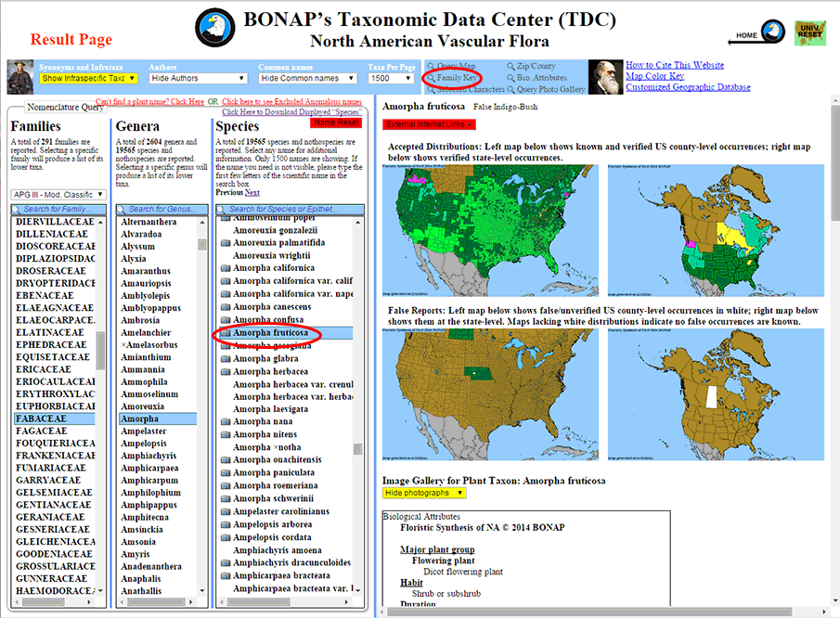The image size is (840, 618).
Task: Click camera icon next to Amorpha canescens
Action: pos(226,307)
